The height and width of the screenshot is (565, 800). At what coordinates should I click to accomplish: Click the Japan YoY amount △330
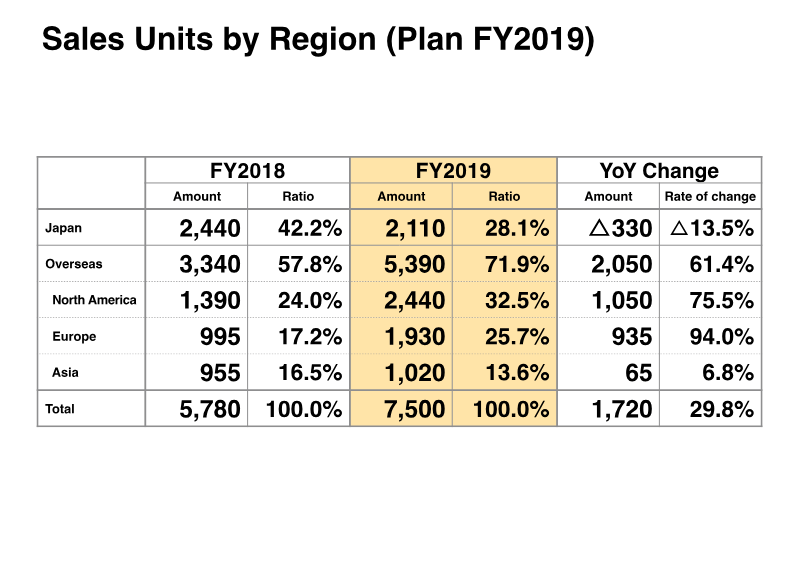pyautogui.click(x=620, y=229)
